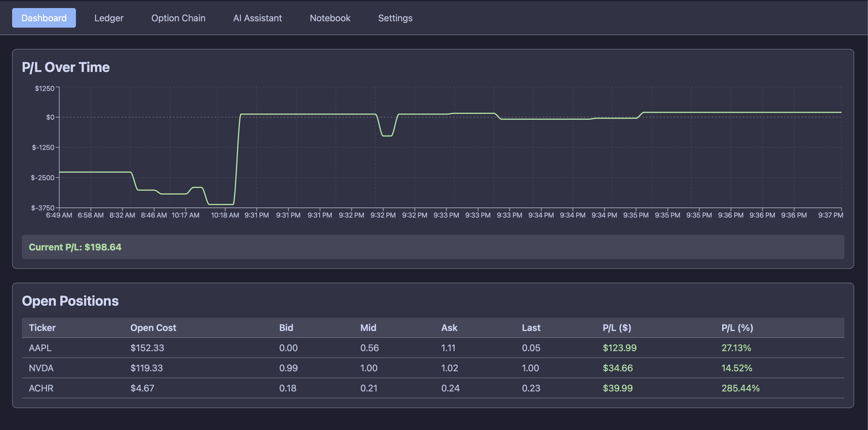Open the Notebook tab
This screenshot has width=868, height=430.
330,18
